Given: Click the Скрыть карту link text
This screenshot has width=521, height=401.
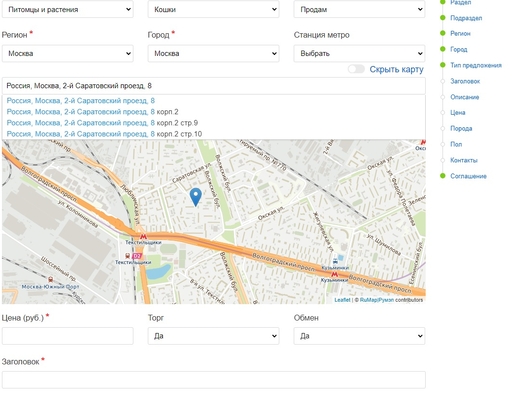Looking at the screenshot, I should pyautogui.click(x=396, y=69).
